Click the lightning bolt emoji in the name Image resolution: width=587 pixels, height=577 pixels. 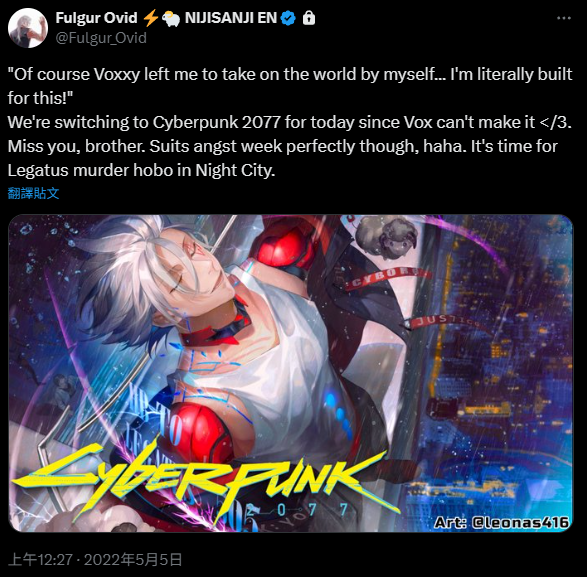coord(151,18)
